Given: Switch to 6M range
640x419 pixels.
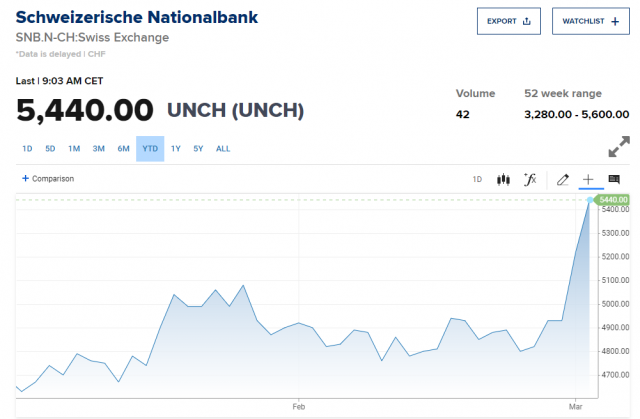Looking at the screenshot, I should [123, 149].
